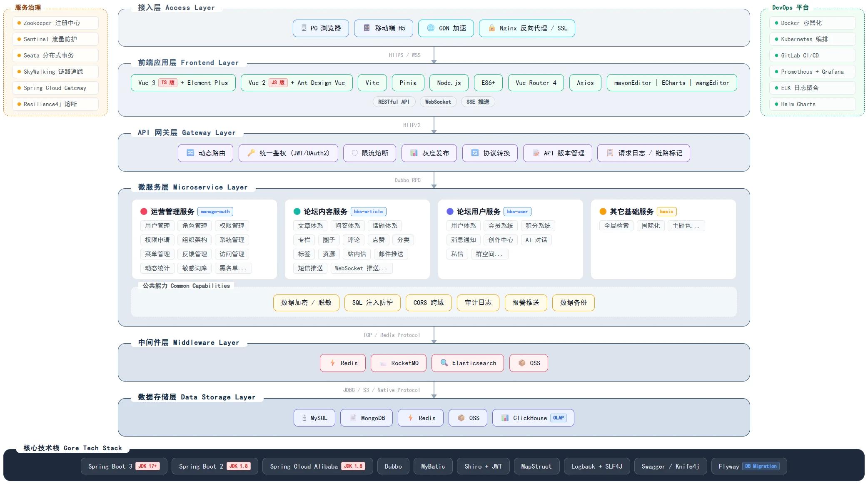Image resolution: width=868 pixels, height=484 pixels.
Task: Click the CDN 加速 globe icon
Action: point(431,28)
